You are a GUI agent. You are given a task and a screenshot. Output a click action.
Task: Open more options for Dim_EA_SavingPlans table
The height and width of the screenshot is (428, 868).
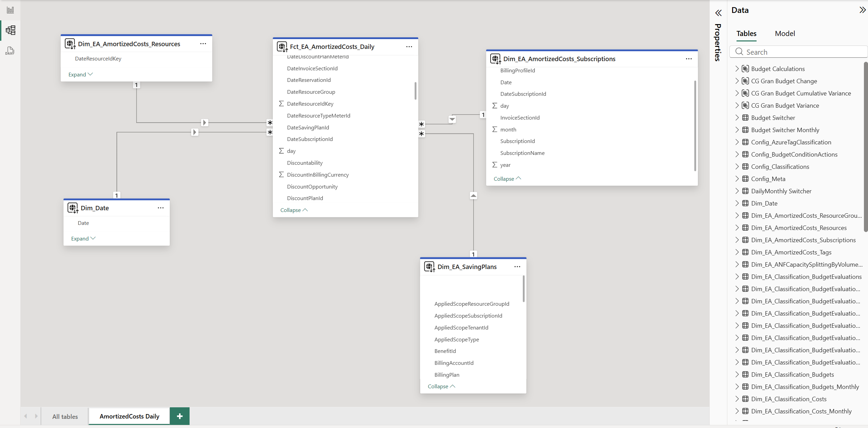tap(517, 267)
